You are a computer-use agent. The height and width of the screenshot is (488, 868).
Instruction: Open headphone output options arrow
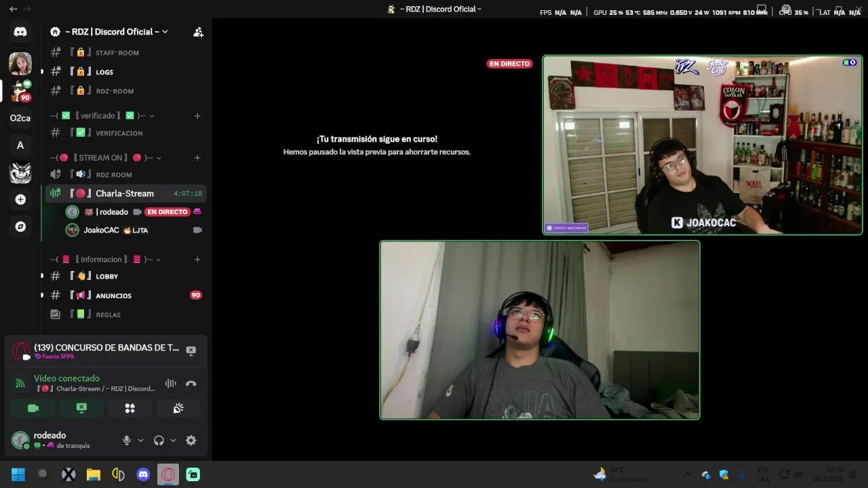pyautogui.click(x=173, y=441)
